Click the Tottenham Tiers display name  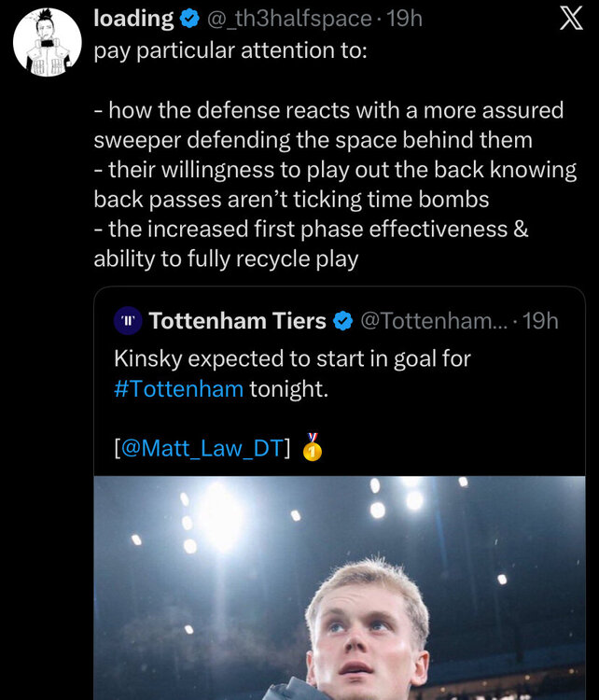pyautogui.click(x=238, y=320)
